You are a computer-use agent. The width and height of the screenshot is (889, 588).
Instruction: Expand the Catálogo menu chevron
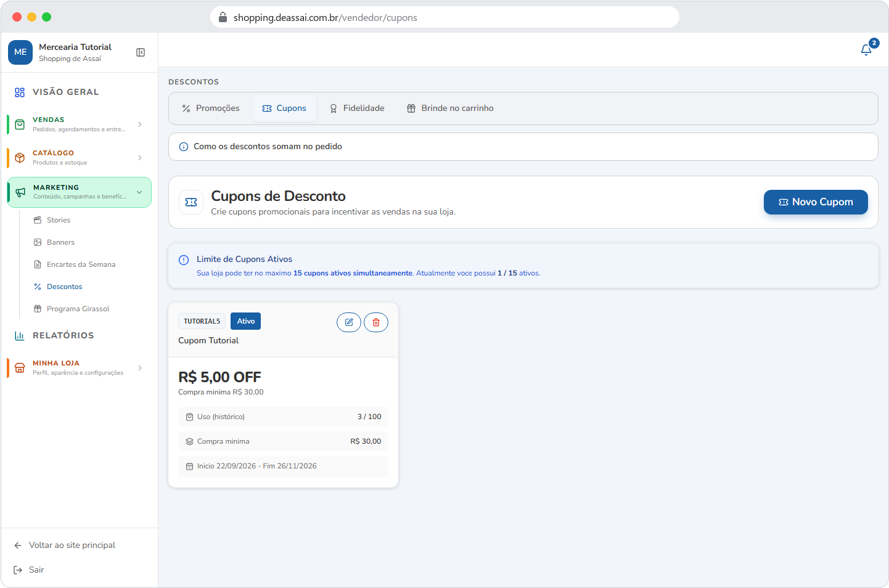(140, 158)
